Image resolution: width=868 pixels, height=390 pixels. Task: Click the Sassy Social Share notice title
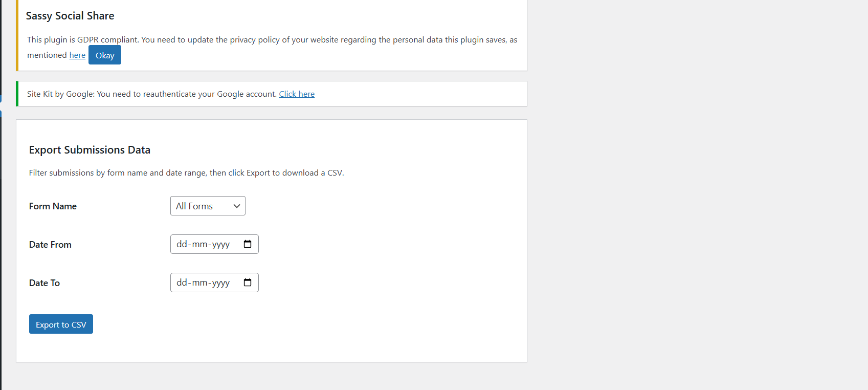pyautogui.click(x=70, y=16)
